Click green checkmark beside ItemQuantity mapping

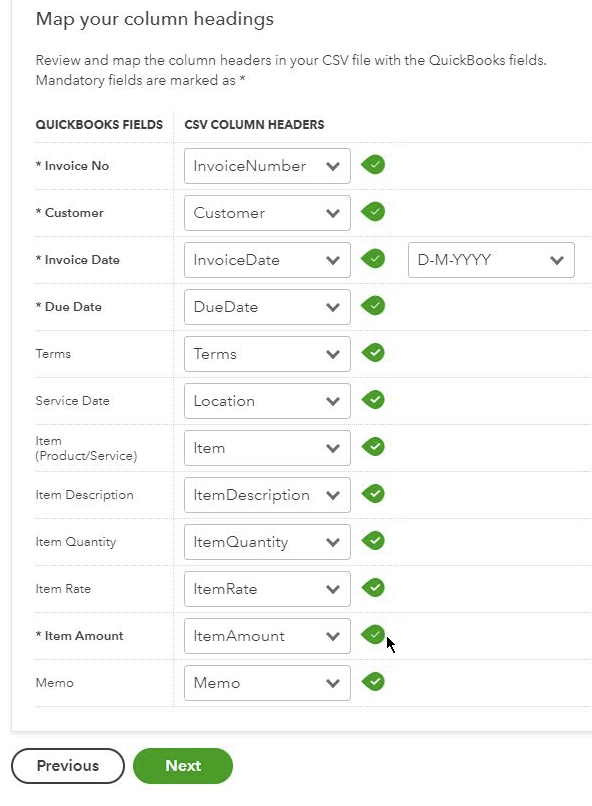pos(373,541)
